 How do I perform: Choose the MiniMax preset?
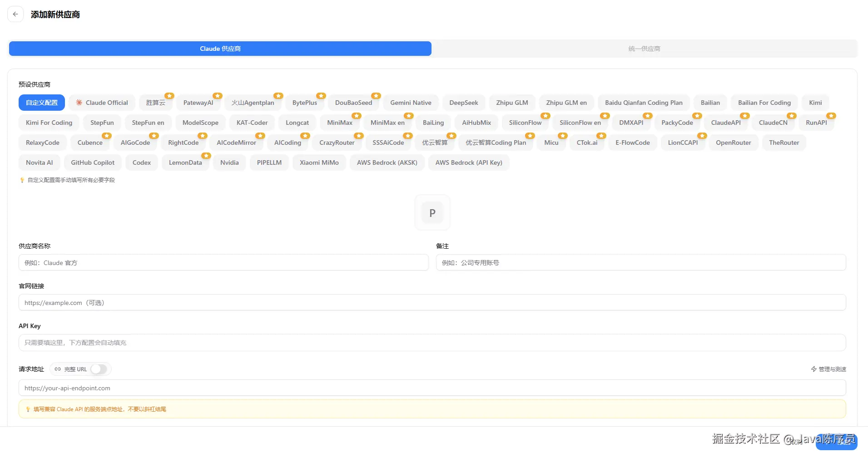point(340,123)
